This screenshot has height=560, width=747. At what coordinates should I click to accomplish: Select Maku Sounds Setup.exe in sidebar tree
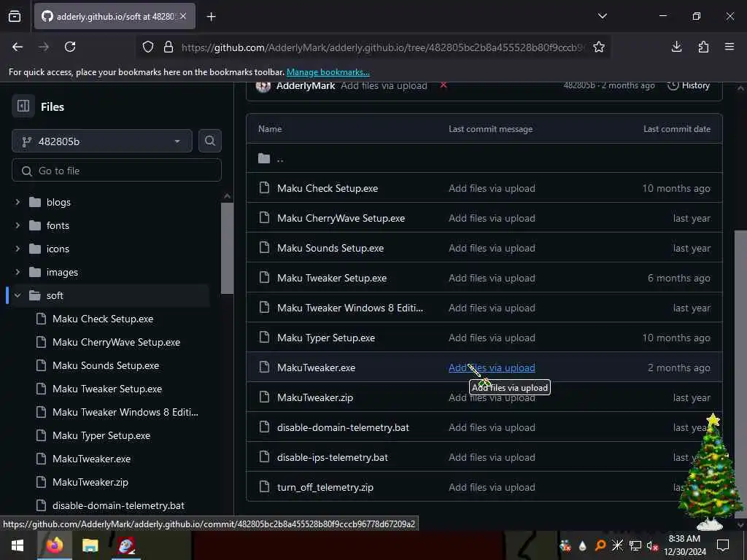[x=106, y=365]
